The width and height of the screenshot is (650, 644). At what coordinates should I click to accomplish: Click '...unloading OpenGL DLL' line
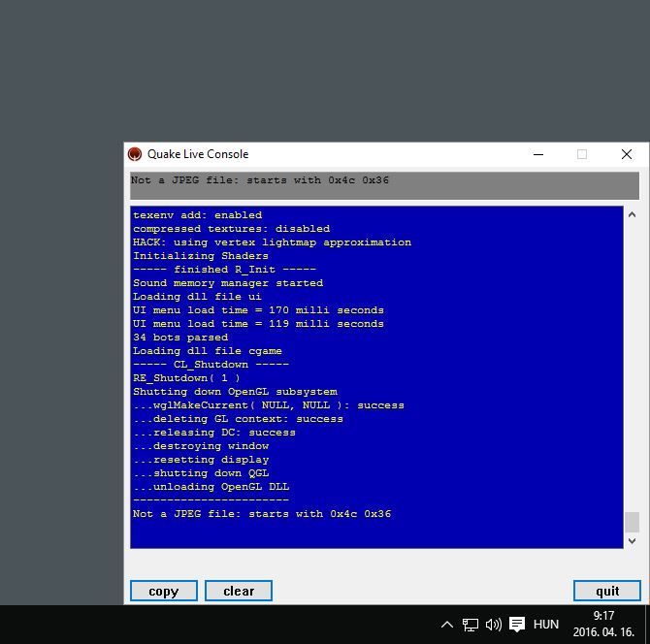click(x=211, y=487)
